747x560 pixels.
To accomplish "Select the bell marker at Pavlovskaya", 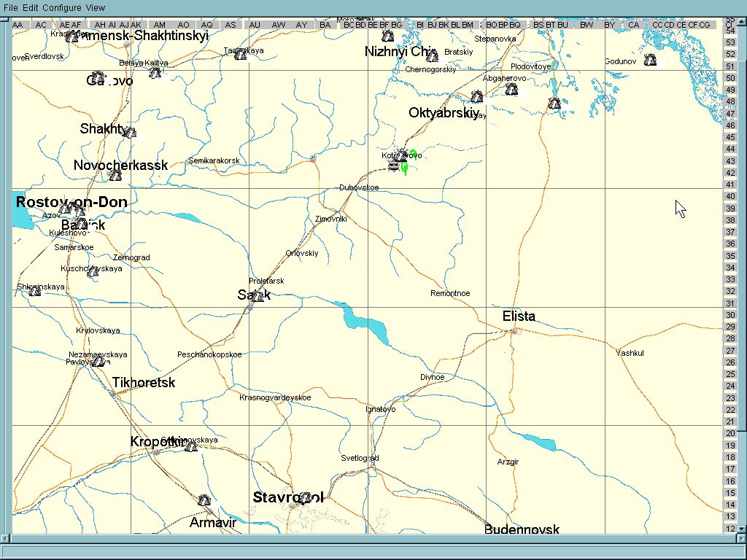I will [98, 362].
